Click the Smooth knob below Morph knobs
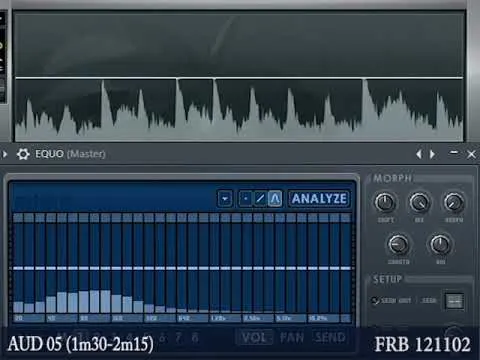The image size is (480, 360). [398, 245]
